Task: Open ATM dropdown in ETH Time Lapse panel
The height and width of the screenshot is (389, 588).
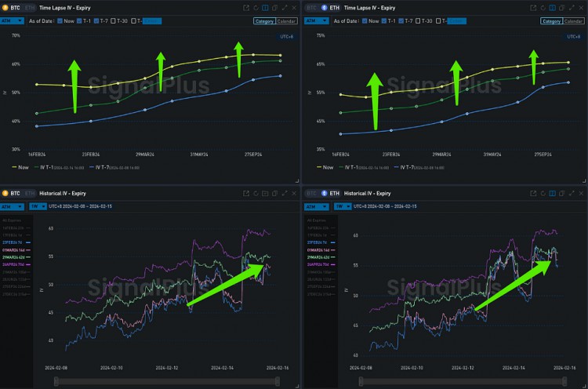Action: [x=317, y=21]
